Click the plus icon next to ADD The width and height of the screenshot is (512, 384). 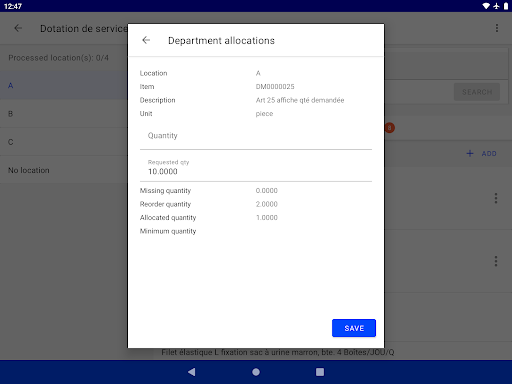pyautogui.click(x=470, y=153)
